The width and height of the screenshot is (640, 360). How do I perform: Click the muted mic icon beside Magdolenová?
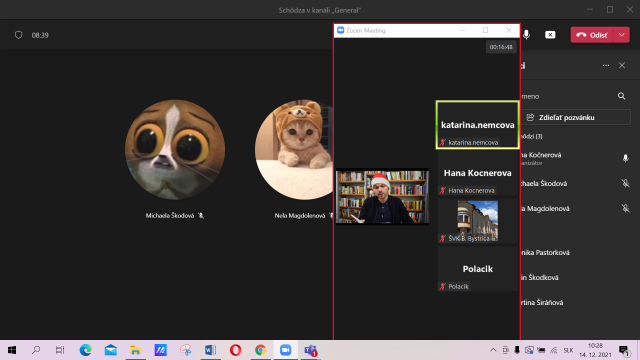[625, 209]
